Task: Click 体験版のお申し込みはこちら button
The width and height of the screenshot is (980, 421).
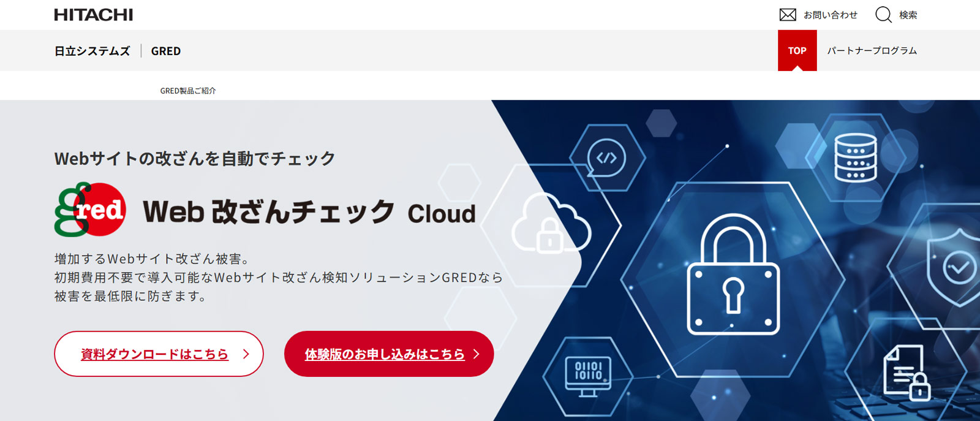Action: 389,354
